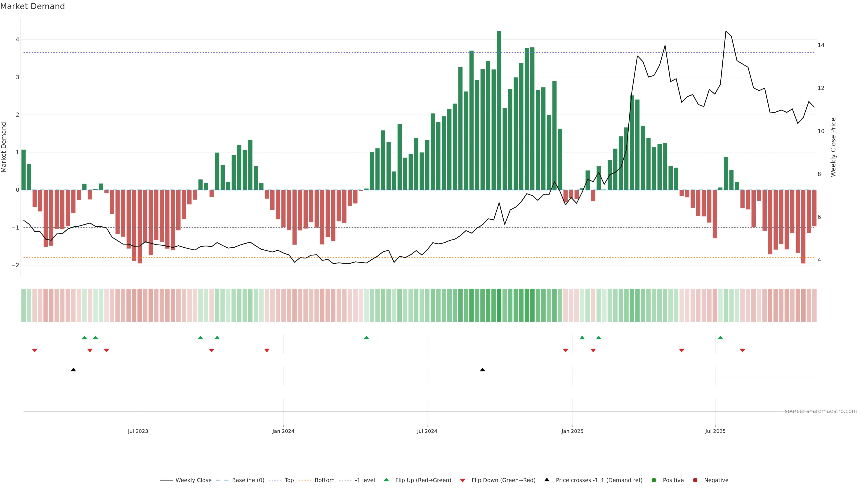868x488 pixels.
Task: Click the green Positive legend dot
Action: pos(654,480)
